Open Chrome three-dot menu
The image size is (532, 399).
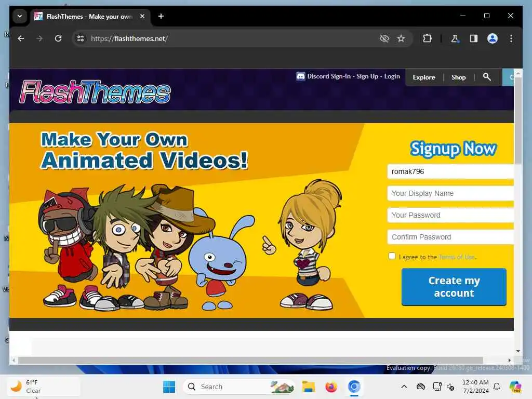(x=511, y=38)
